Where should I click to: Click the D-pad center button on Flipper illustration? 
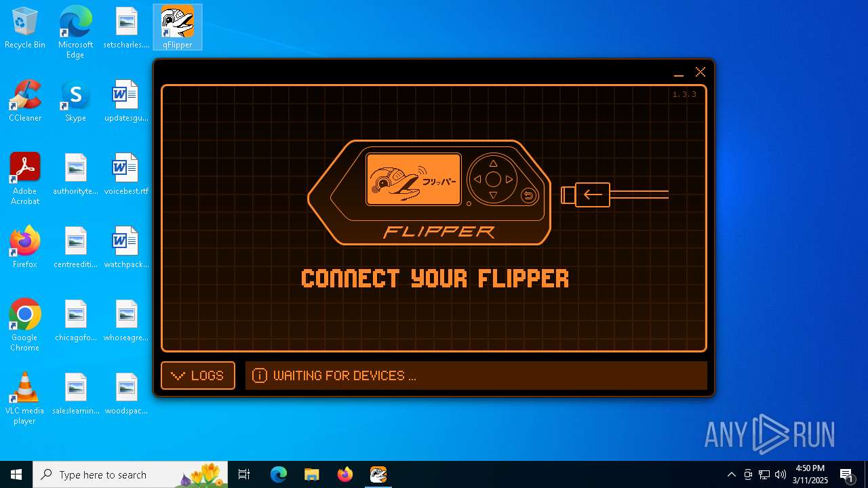(x=493, y=179)
